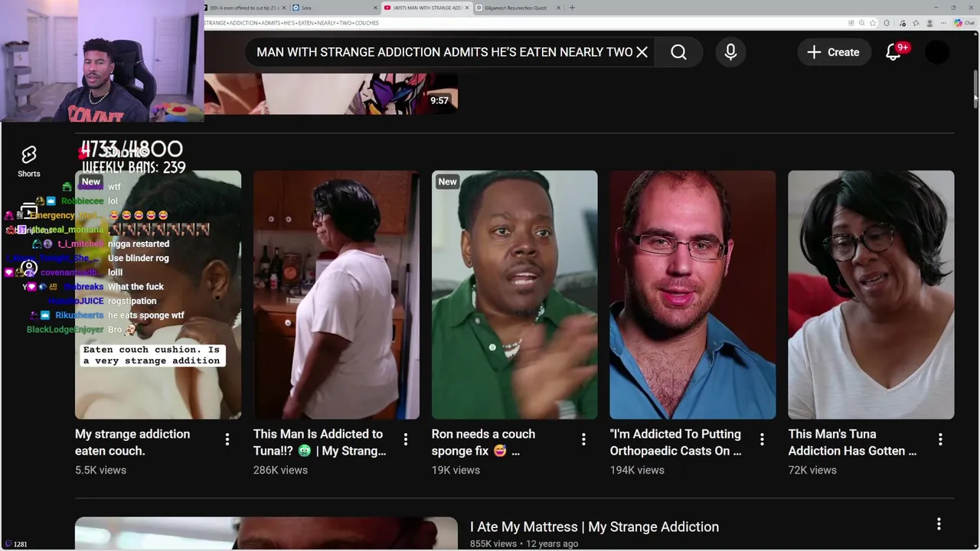
Task: Switch to the 'even offered to out tip' tab
Action: click(243, 8)
